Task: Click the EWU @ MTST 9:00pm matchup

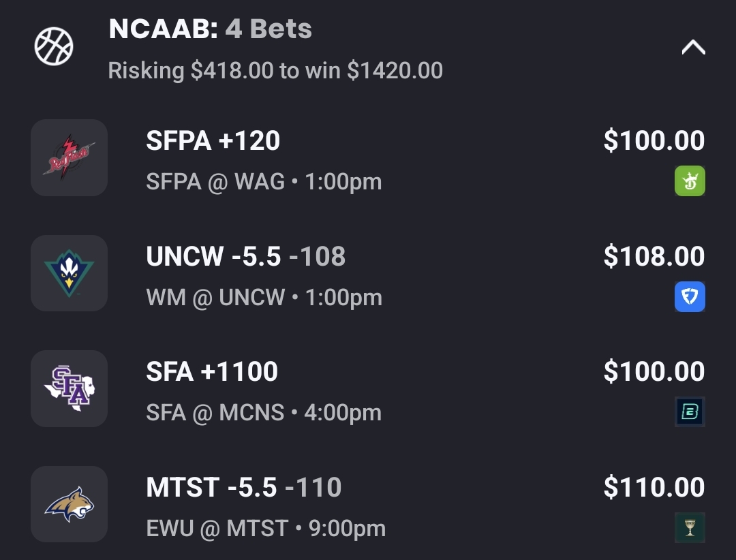Action: click(x=266, y=529)
